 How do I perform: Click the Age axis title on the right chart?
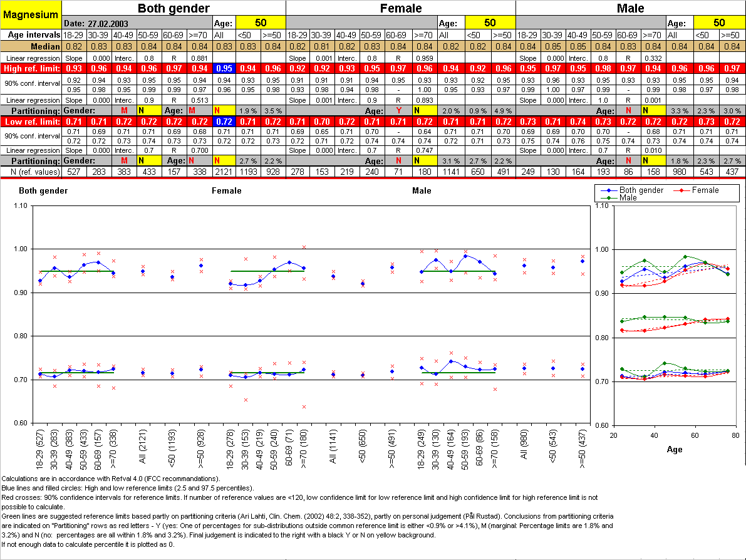point(675,449)
